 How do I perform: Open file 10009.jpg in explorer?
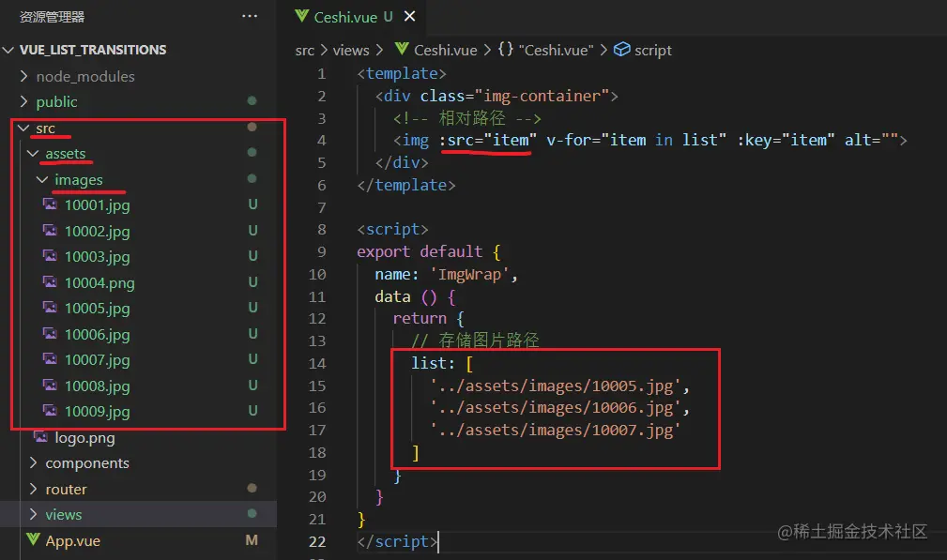pos(98,412)
